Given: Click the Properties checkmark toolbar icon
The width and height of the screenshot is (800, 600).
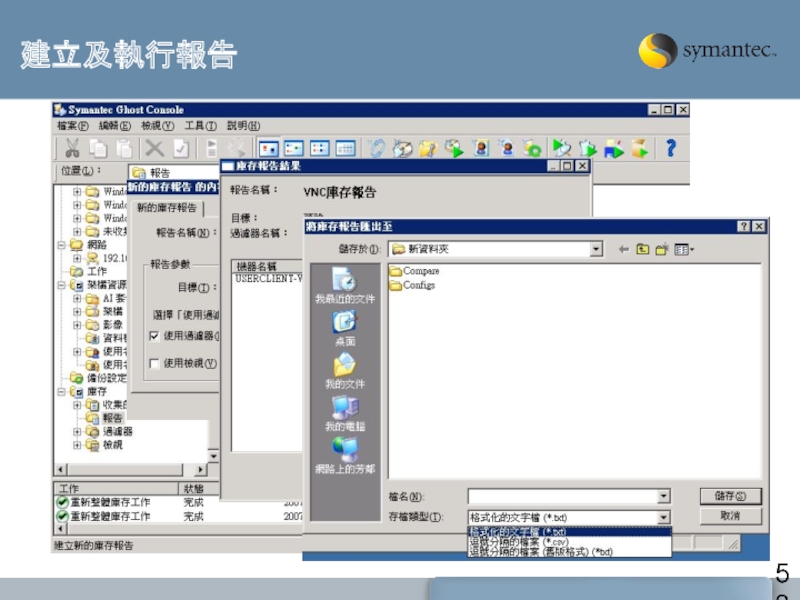Looking at the screenshot, I should coord(181,148).
